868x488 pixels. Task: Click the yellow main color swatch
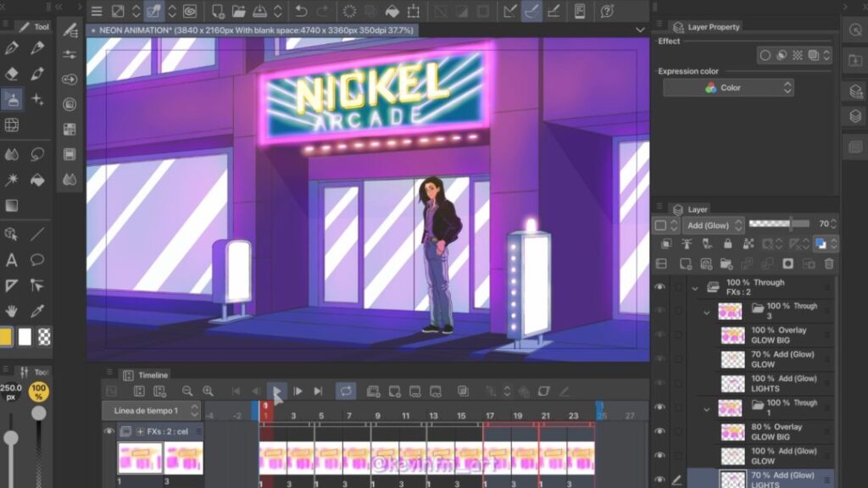point(7,336)
